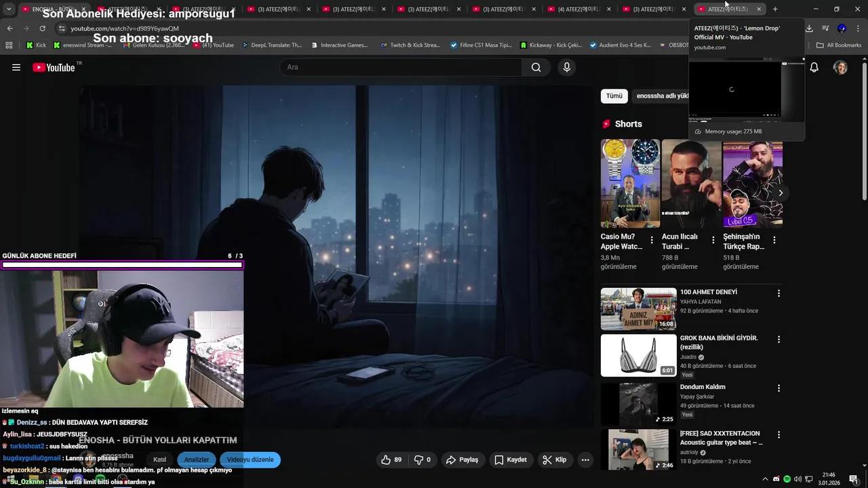Save the video with Kaydet
The width and height of the screenshot is (868, 488).
point(511,460)
